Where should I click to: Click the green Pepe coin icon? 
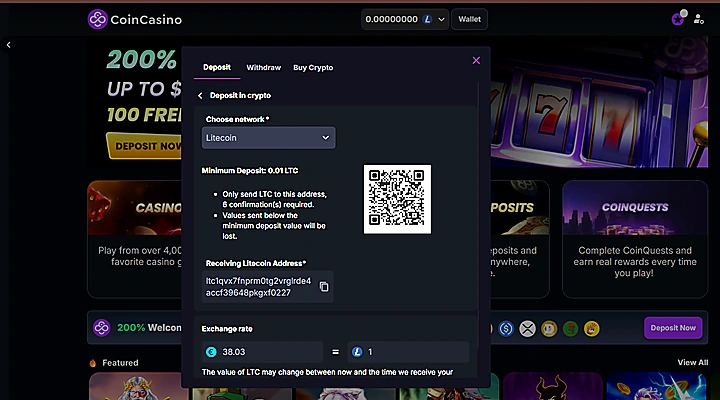[x=570, y=328]
